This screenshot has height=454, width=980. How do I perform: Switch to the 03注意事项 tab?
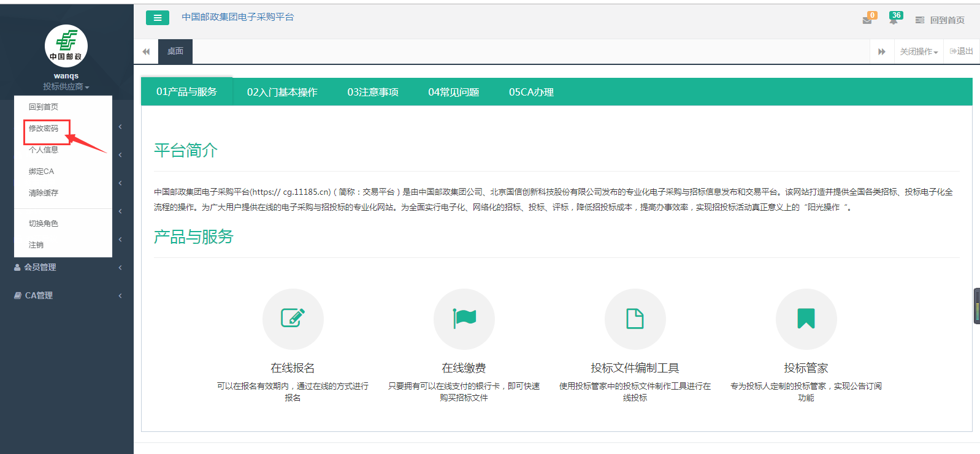pos(373,92)
